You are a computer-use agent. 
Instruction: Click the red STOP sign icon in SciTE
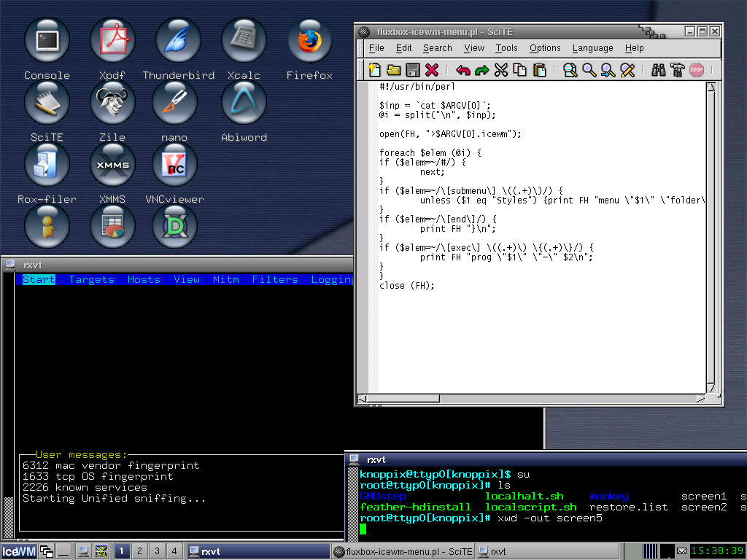(697, 70)
